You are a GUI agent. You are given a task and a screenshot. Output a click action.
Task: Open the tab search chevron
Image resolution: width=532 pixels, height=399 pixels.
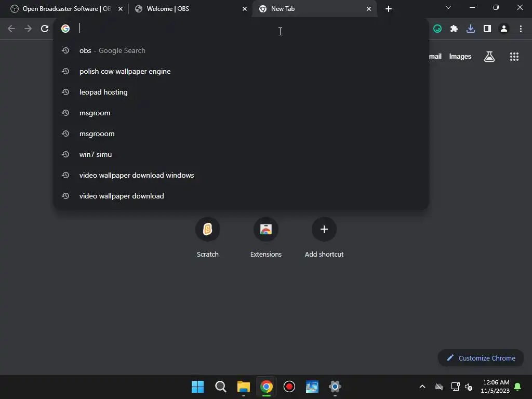[448, 7]
